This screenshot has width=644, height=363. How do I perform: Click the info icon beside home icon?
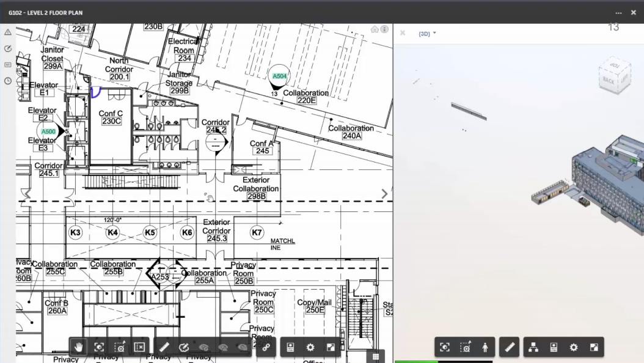point(384,29)
